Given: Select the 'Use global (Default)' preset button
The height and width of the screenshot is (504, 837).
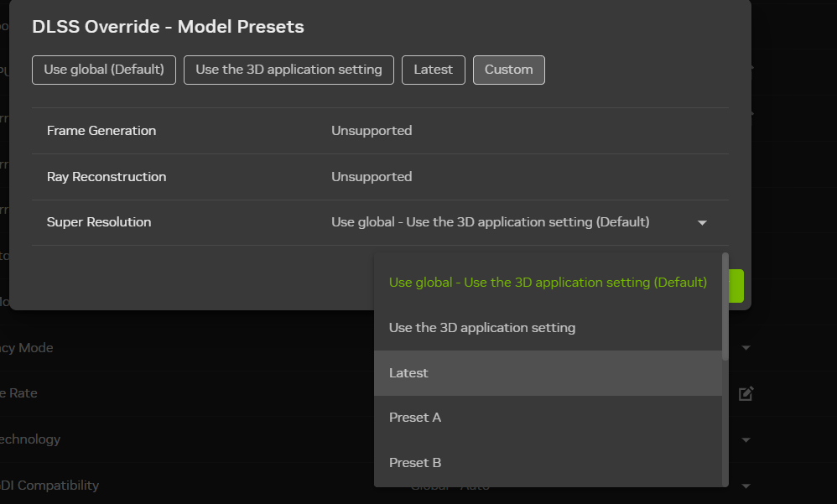Looking at the screenshot, I should pos(104,70).
